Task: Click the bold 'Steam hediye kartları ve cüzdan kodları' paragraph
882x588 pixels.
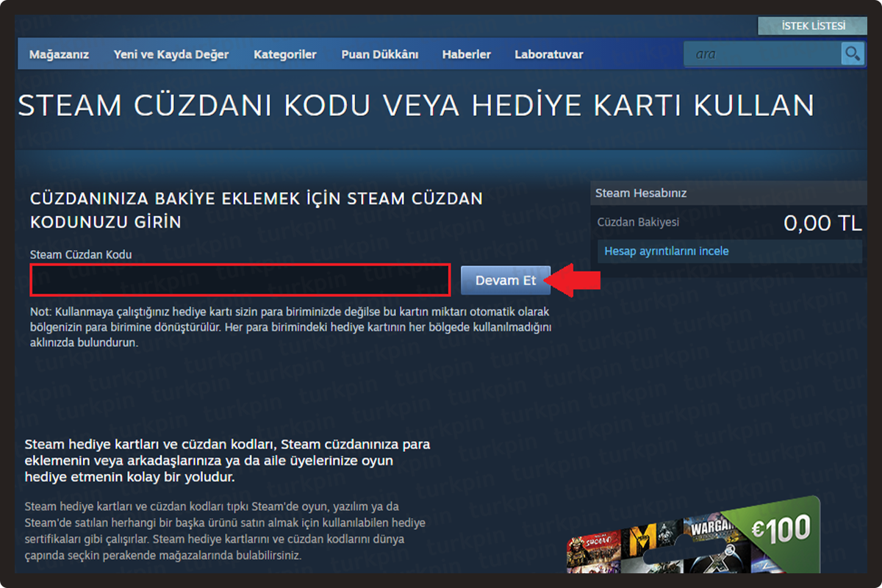Action: (x=228, y=461)
